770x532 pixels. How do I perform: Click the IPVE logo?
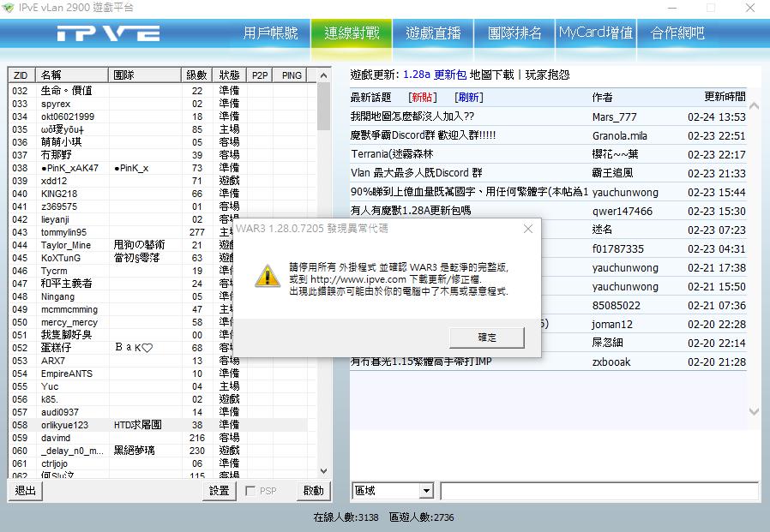click(108, 33)
